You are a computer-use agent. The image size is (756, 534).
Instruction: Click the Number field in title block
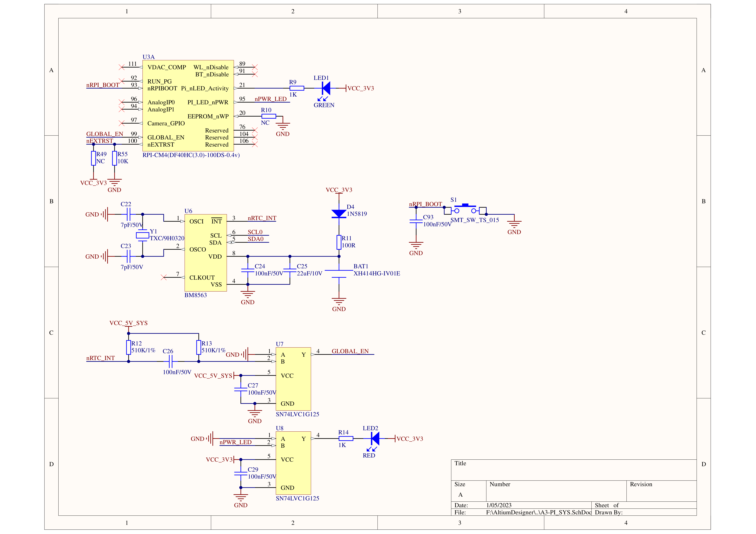[556, 491]
